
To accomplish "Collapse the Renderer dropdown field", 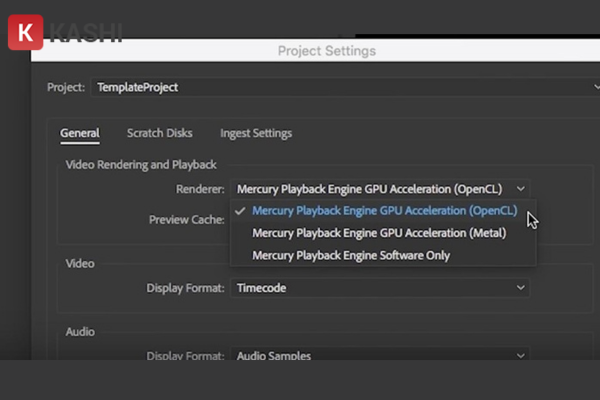I will tap(380, 189).
